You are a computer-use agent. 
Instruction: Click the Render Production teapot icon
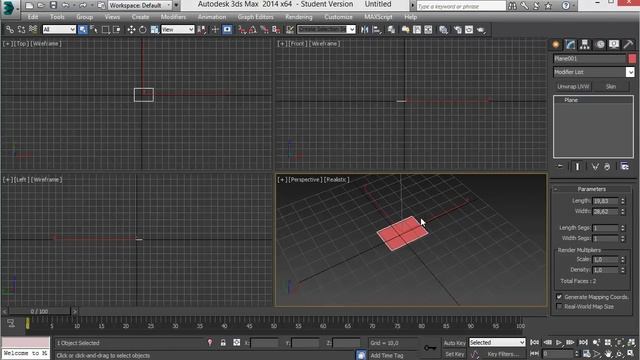tap(481, 29)
